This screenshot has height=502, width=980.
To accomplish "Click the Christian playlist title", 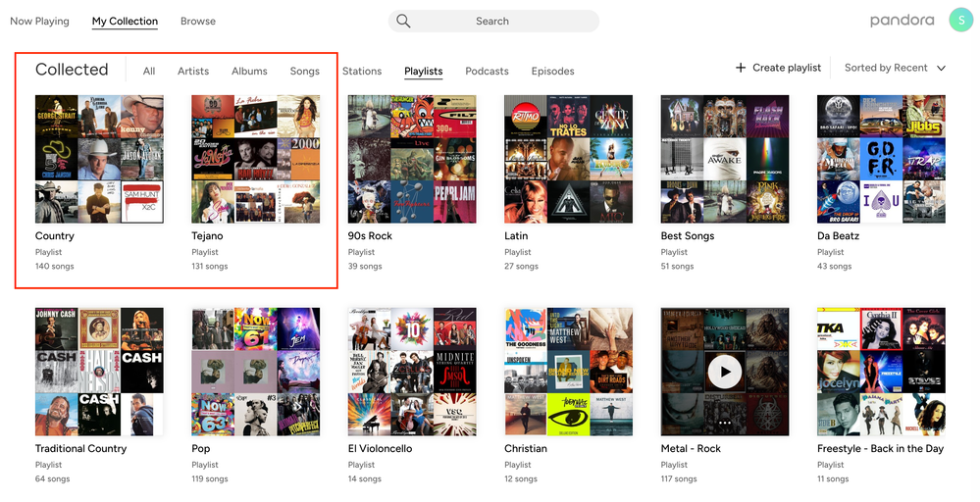I will (x=526, y=448).
